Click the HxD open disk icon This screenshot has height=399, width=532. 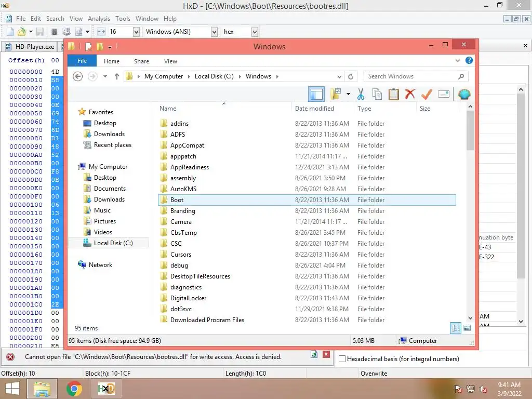point(66,32)
